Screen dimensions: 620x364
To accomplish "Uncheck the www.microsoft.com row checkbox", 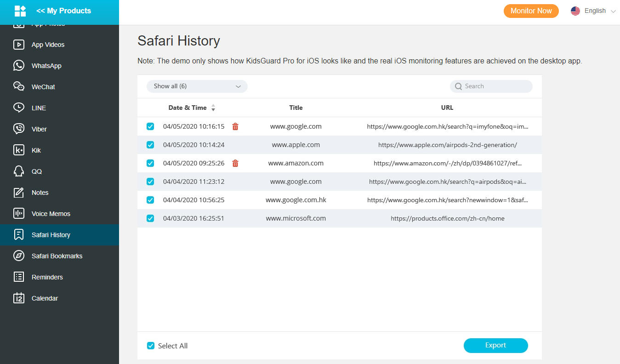I will pos(150,218).
